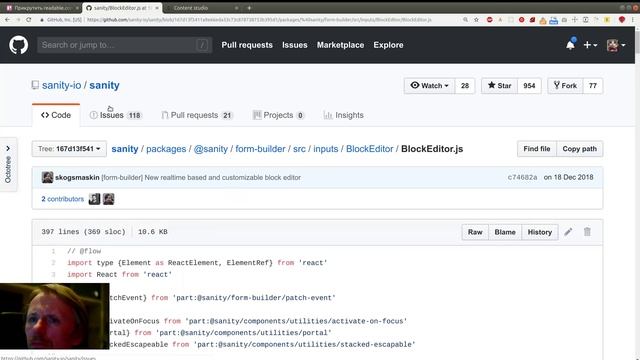This screenshot has width=640, height=360.
Task: Open the @sanity breadcrumb folder
Action: pos(211,149)
